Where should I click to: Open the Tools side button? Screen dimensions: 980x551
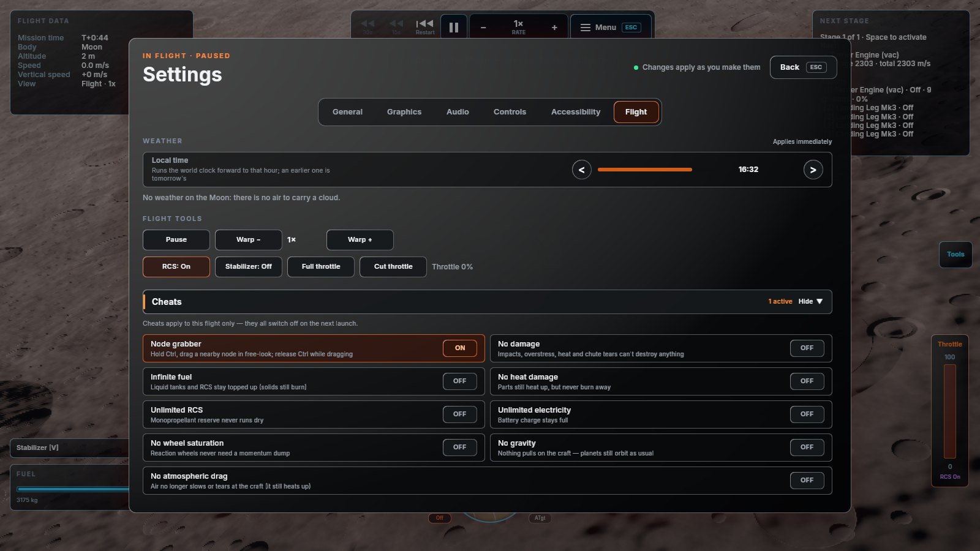956,255
